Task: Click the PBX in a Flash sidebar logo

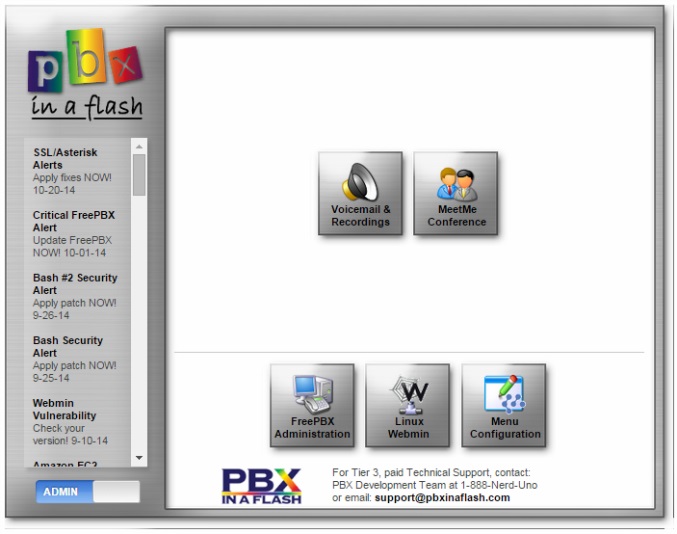Action: point(85,74)
